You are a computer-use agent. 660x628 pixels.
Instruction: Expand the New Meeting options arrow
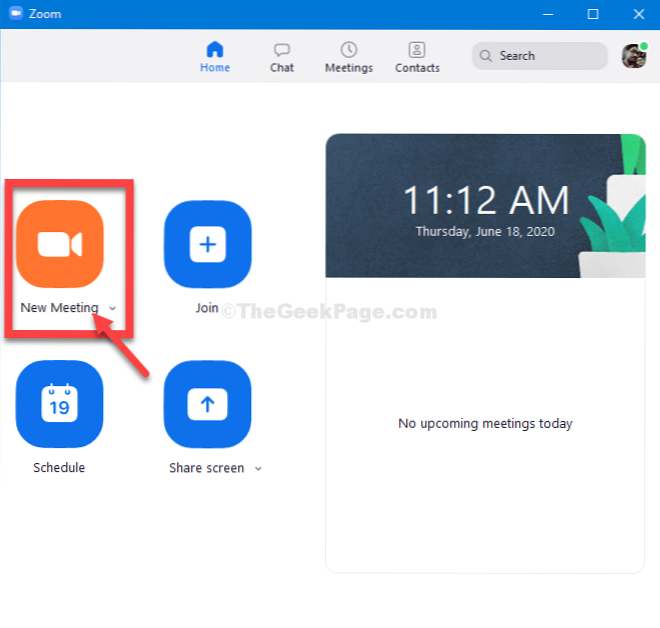point(112,309)
